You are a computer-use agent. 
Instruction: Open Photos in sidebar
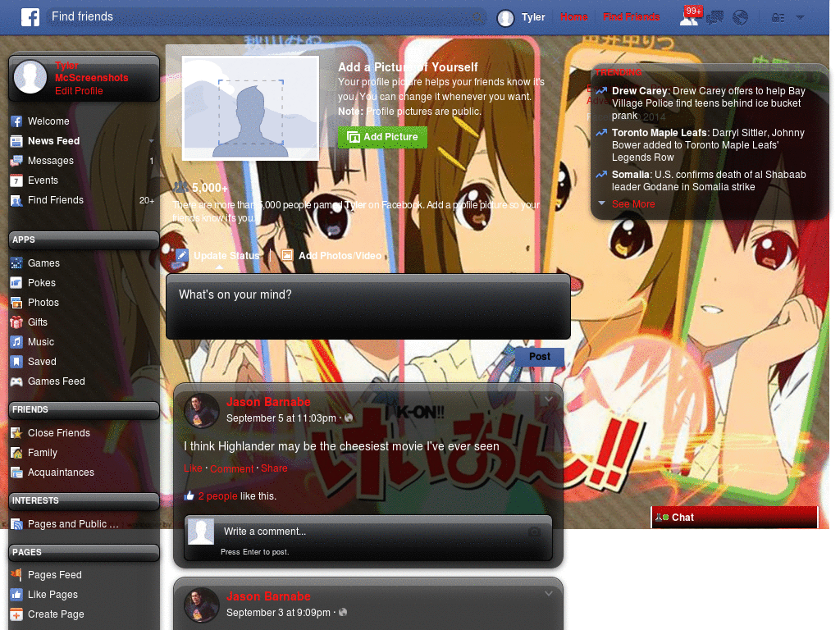click(x=43, y=303)
